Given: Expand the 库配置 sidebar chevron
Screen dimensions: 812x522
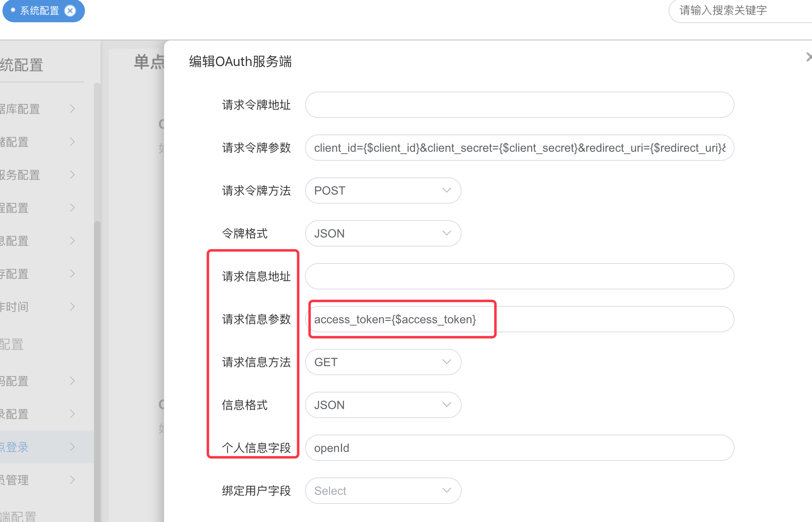Looking at the screenshot, I should [73, 109].
